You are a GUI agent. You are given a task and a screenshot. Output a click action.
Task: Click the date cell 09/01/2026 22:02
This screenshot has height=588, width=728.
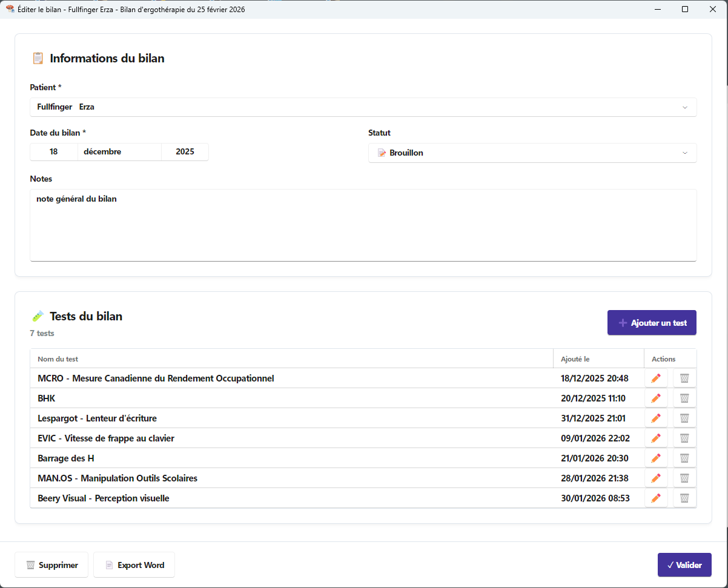coord(595,438)
